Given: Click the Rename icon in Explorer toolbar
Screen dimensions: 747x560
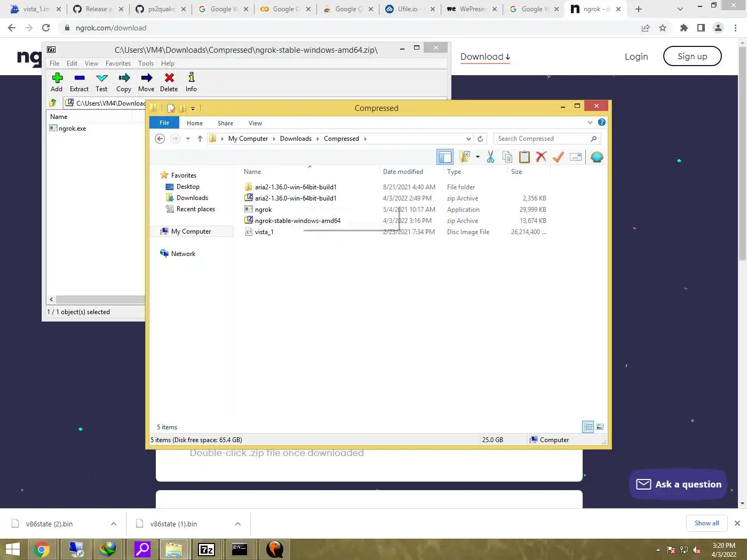Looking at the screenshot, I should [576, 157].
